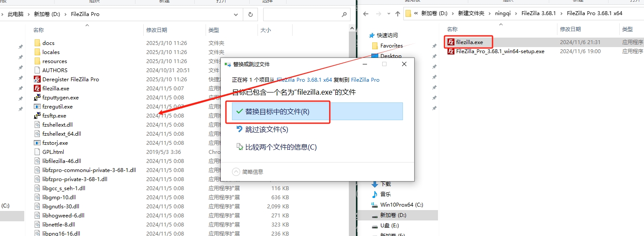Select 新加卷 (D:) in the right sidebar
This screenshot has height=236, width=644.
tap(393, 215)
